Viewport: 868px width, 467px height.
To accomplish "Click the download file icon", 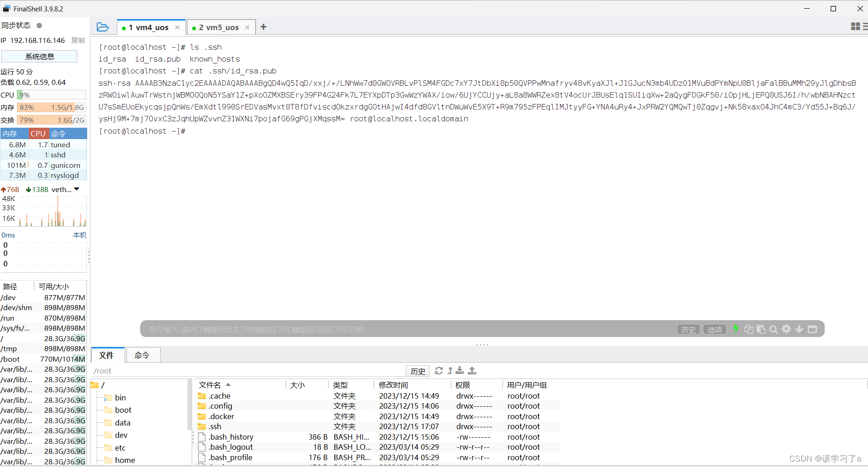I will 460,371.
